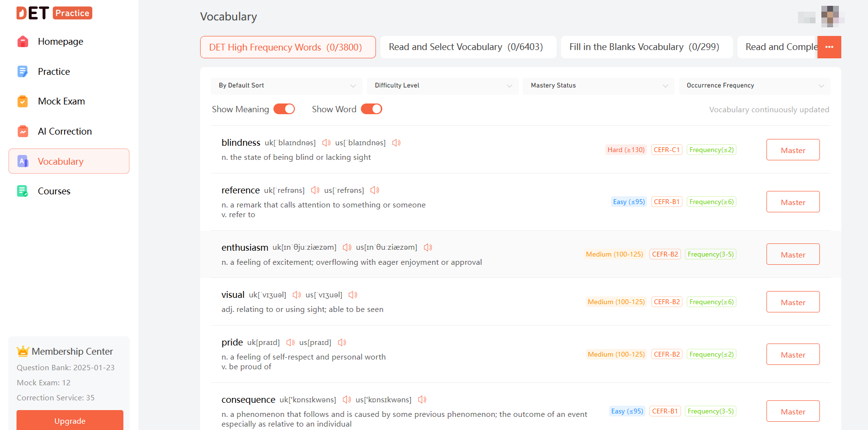Play UK audio for enthusiasm
Screen dimensions: 868x430
[x=347, y=248]
